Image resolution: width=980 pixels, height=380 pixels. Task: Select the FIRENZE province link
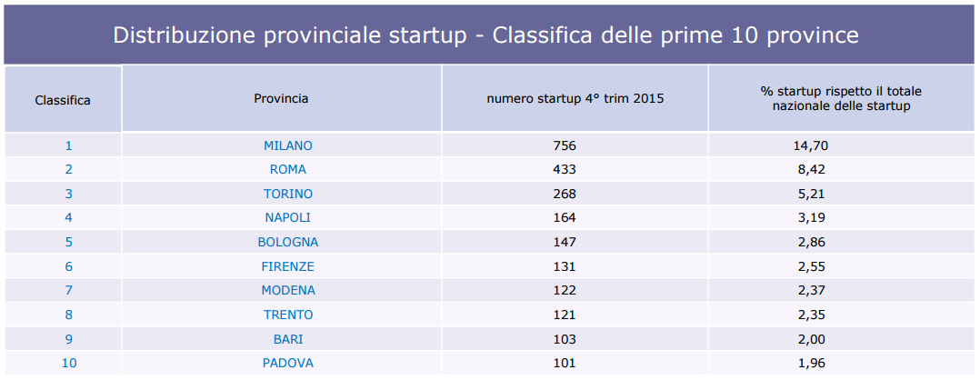287,266
